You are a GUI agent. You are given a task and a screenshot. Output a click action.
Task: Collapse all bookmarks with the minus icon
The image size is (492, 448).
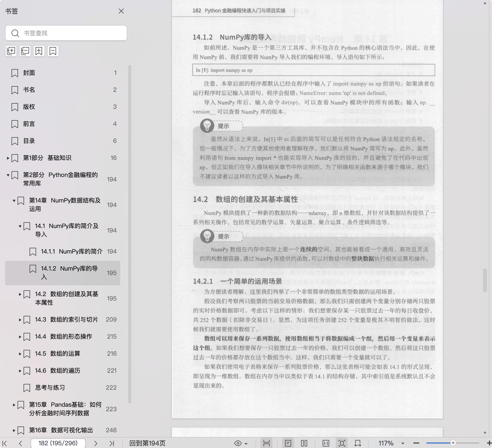[x=25, y=51]
